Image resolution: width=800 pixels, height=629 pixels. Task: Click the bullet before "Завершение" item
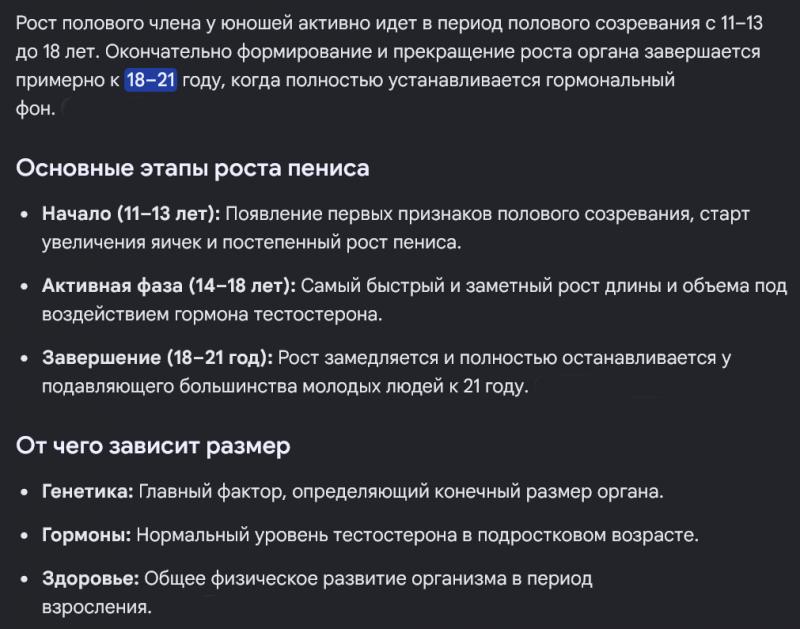24,358
